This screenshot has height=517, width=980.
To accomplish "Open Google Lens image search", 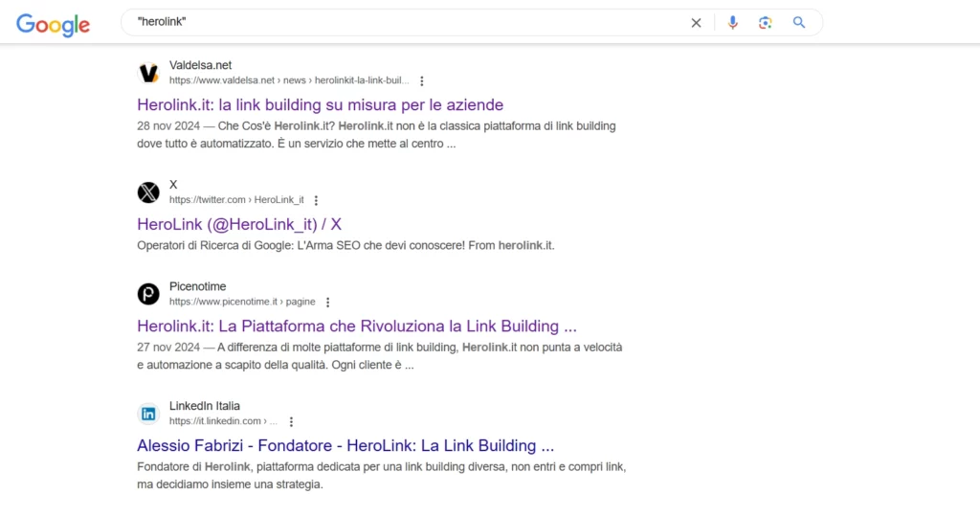I will [x=765, y=23].
